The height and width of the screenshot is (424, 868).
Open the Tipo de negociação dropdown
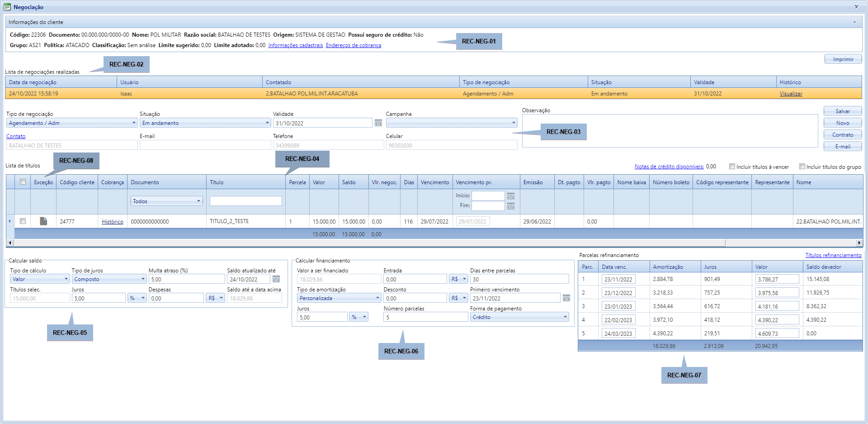(x=72, y=123)
